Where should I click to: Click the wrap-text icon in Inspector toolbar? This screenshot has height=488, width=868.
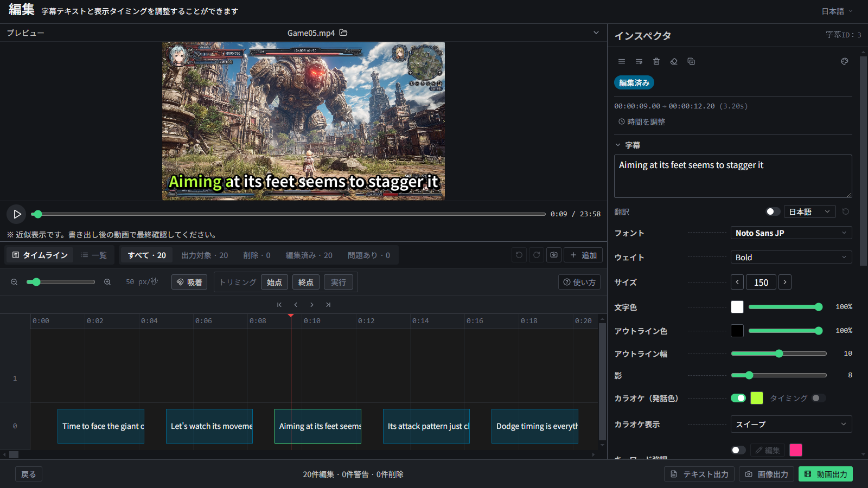pos(639,61)
